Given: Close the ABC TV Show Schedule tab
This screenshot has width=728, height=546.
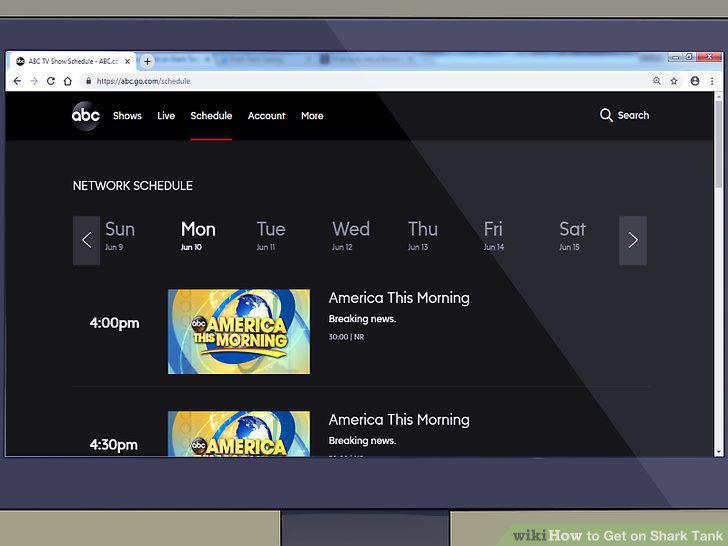Looking at the screenshot, I should [x=128, y=61].
